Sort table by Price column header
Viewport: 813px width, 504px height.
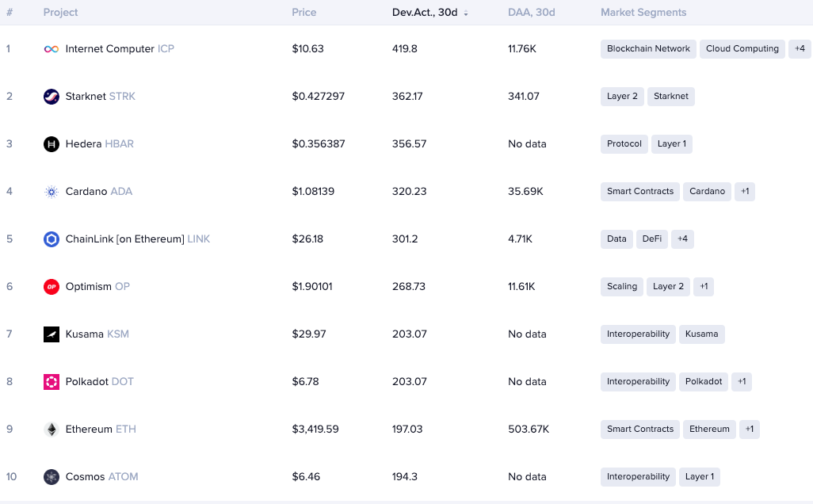pyautogui.click(x=303, y=13)
